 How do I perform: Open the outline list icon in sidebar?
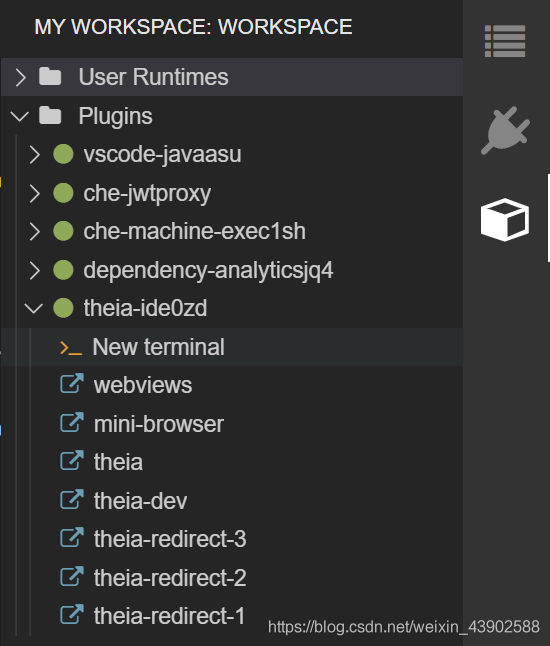click(x=505, y=41)
